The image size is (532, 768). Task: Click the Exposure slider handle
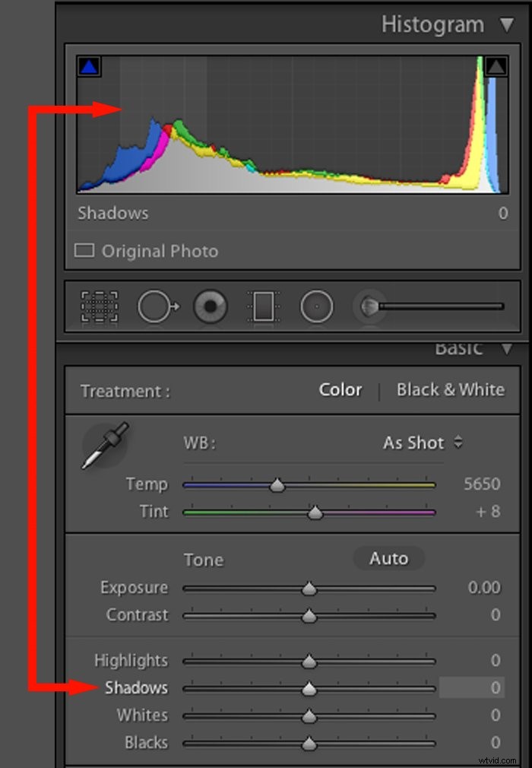click(309, 589)
